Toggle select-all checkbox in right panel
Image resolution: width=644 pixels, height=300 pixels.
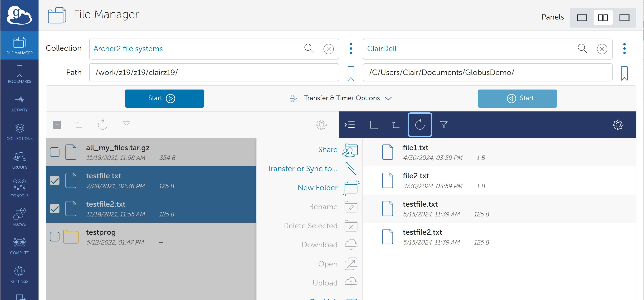click(x=374, y=125)
